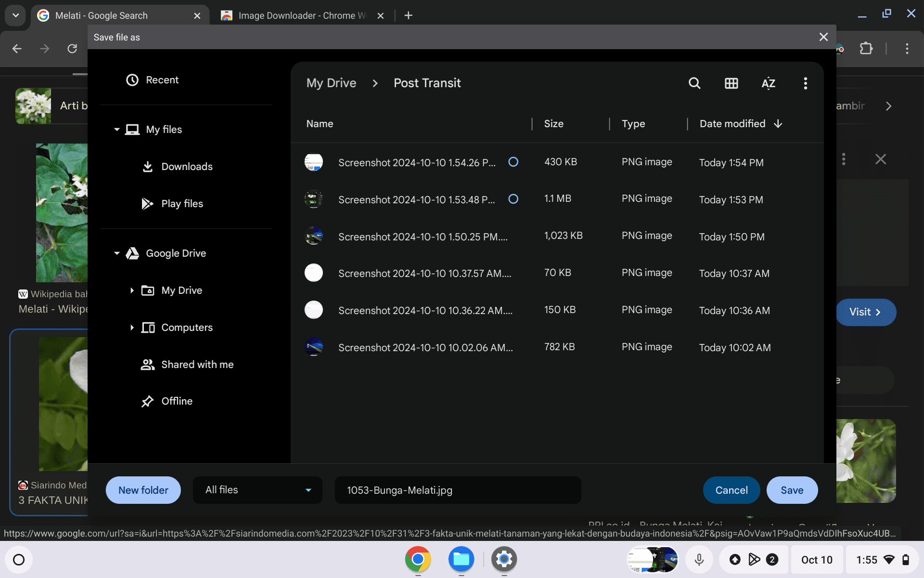Click the A-Z sort icon
924x578 pixels.
coord(769,82)
